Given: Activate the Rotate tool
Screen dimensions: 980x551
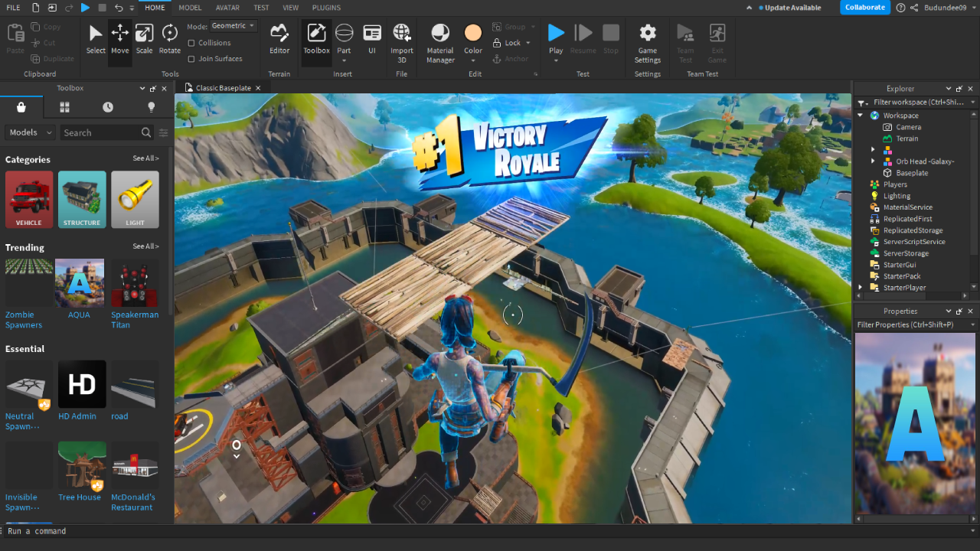Looking at the screenshot, I should coord(169,40).
